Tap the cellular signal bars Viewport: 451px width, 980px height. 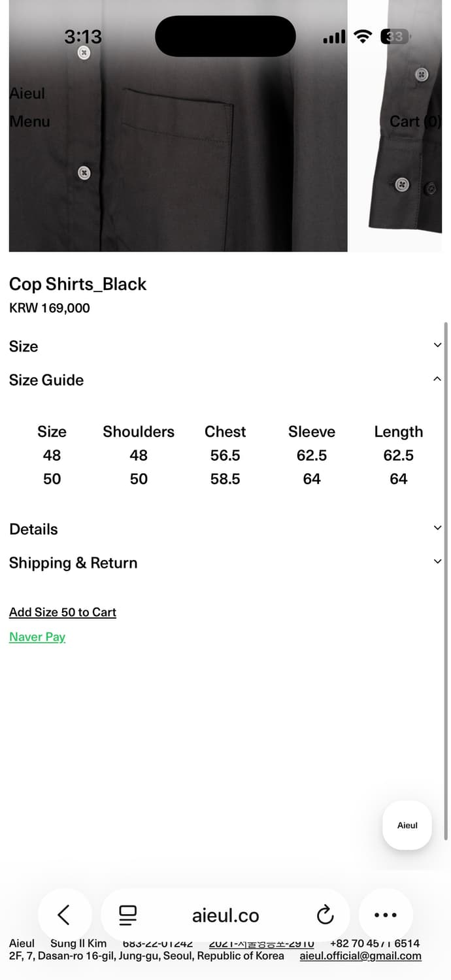pos(334,37)
